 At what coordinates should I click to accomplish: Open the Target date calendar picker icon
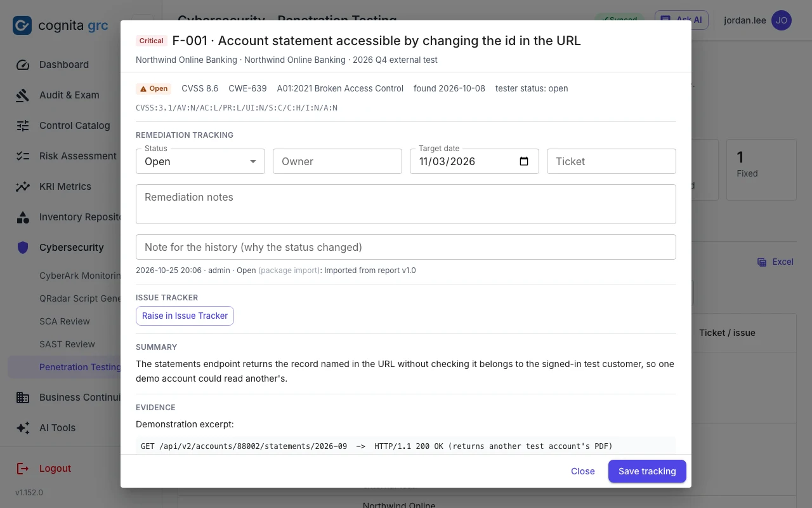point(524,161)
